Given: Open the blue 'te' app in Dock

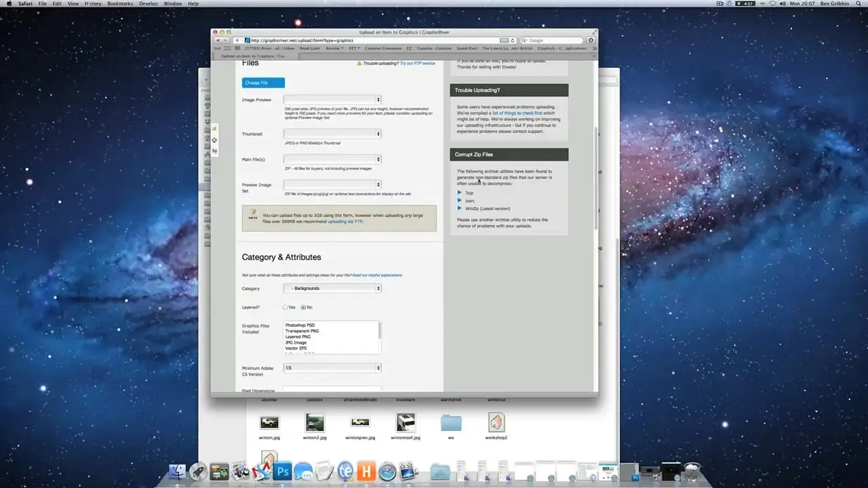Looking at the screenshot, I should click(x=345, y=472).
